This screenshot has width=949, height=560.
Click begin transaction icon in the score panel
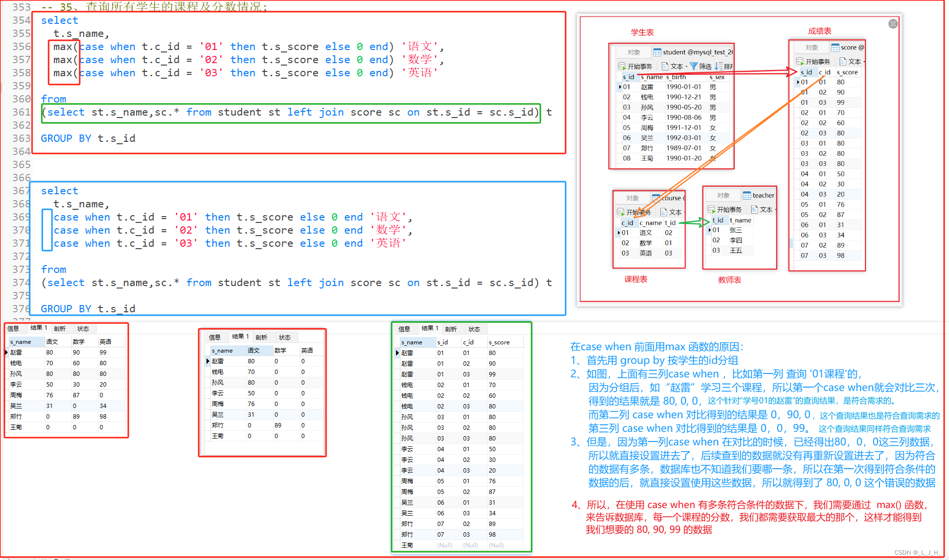point(800,61)
